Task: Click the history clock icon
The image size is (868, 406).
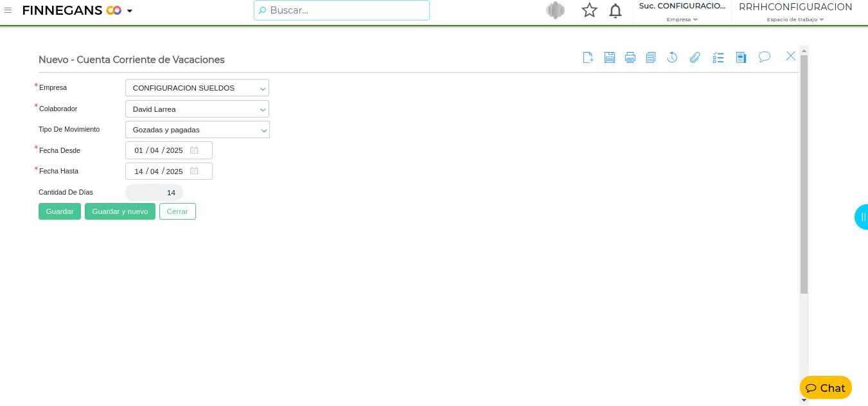Action: [672, 58]
